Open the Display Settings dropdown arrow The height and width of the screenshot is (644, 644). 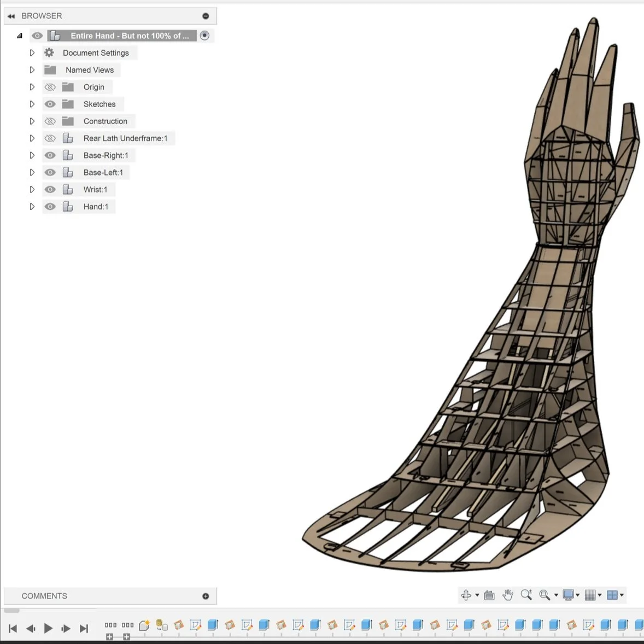[x=578, y=595]
